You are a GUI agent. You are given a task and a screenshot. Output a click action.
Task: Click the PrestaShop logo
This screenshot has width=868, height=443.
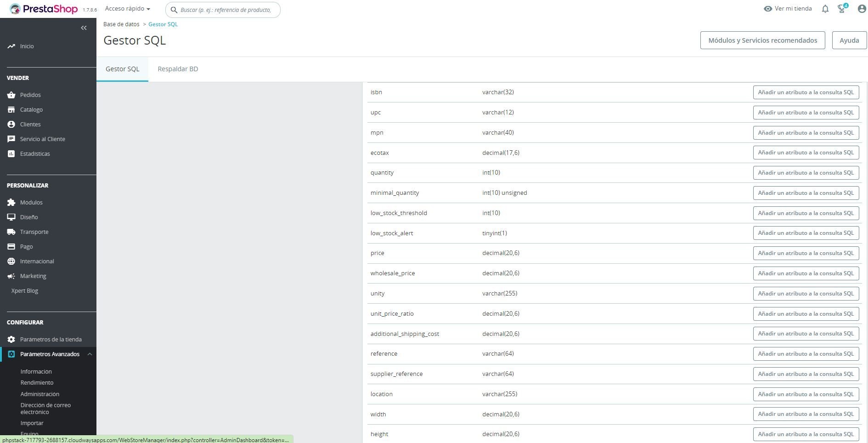tap(44, 9)
